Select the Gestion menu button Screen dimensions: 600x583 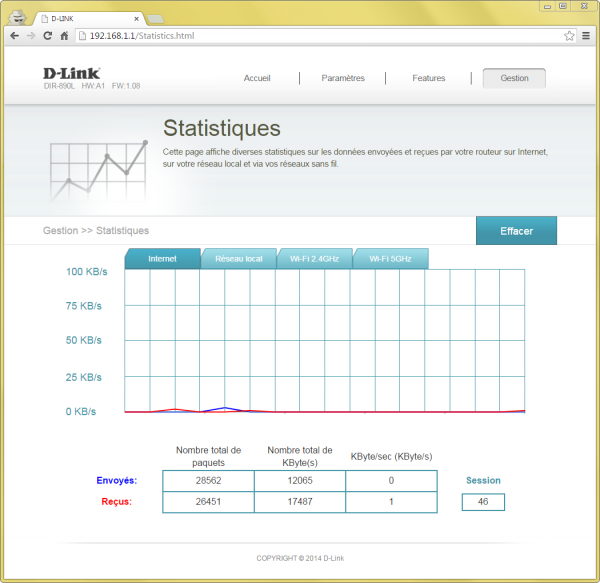[x=514, y=78]
